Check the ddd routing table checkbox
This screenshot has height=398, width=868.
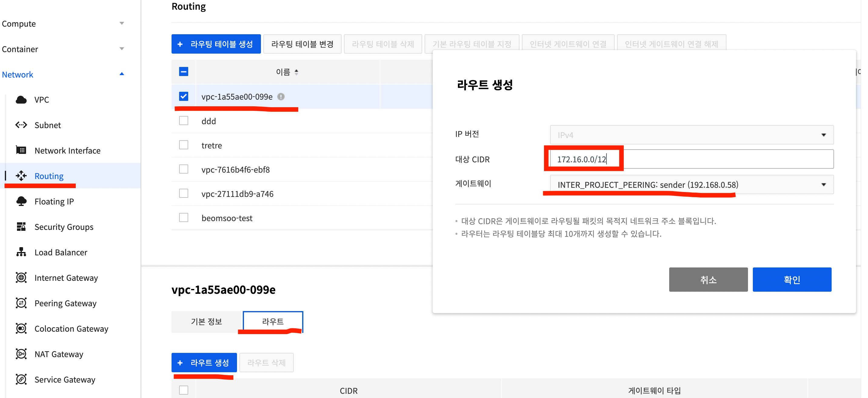(x=184, y=121)
